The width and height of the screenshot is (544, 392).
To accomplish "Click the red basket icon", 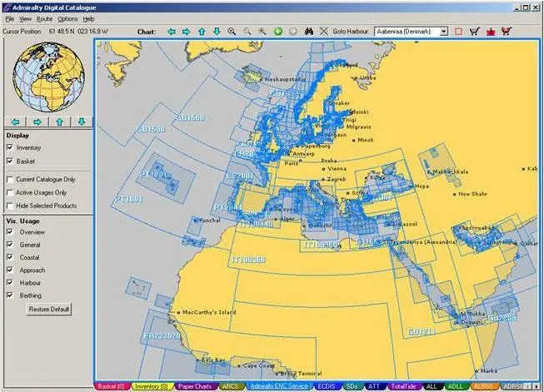I will (x=490, y=32).
